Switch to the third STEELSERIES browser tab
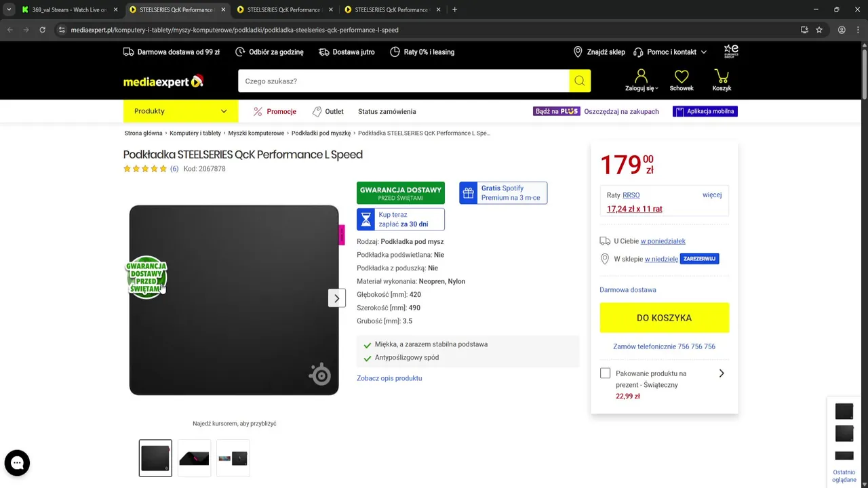 [x=283, y=10]
